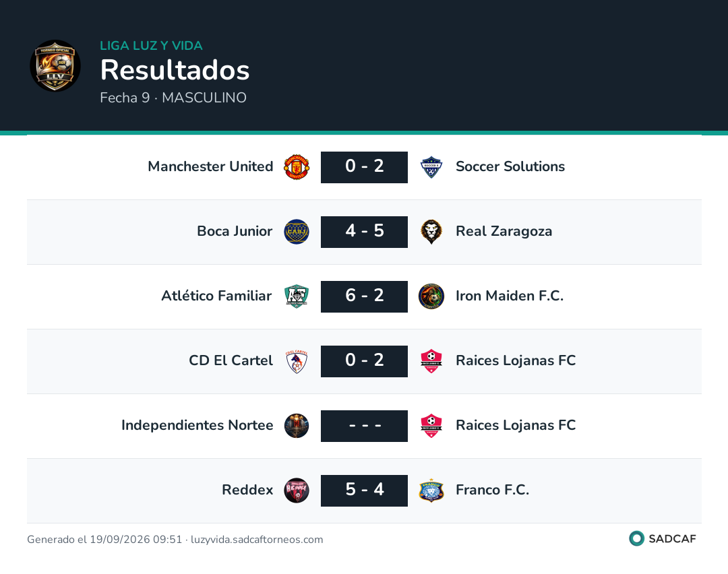
Task: Click the Franco F.C. blue badge
Action: [431, 490]
